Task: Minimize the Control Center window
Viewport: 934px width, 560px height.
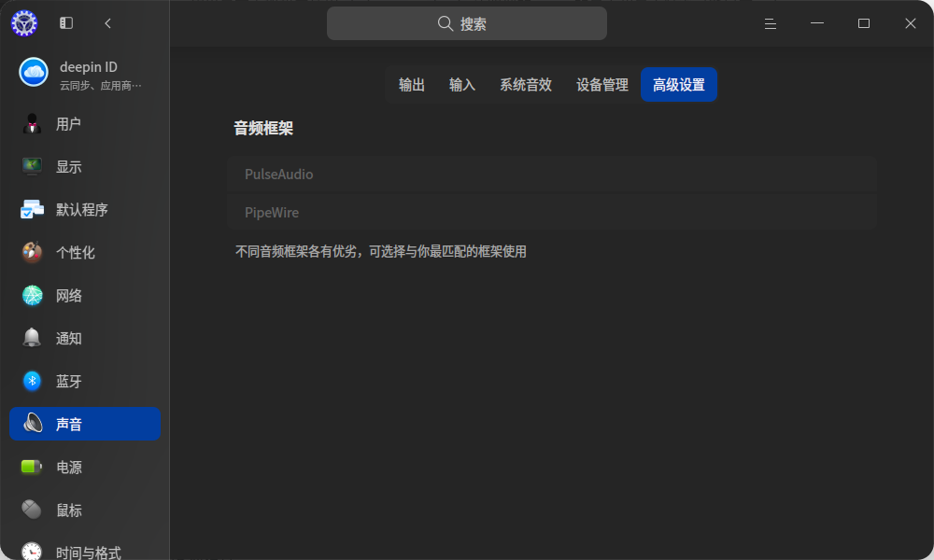Action: (816, 23)
